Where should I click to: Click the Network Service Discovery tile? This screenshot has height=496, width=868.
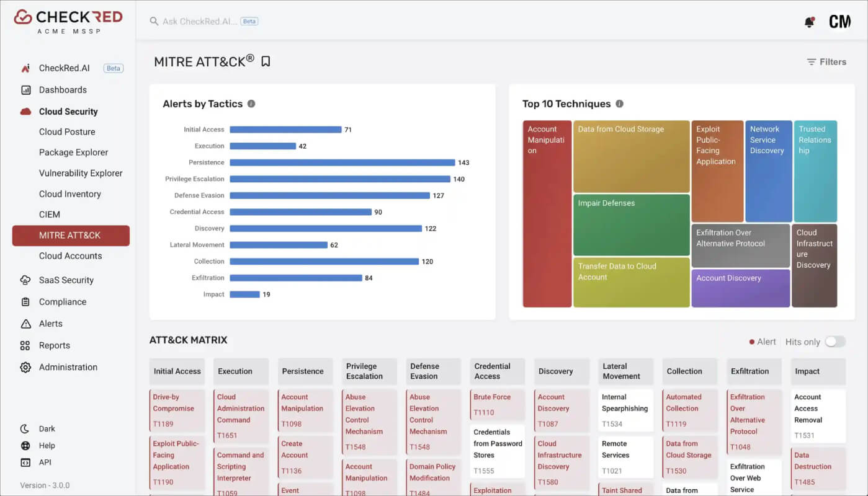pyautogui.click(x=769, y=171)
